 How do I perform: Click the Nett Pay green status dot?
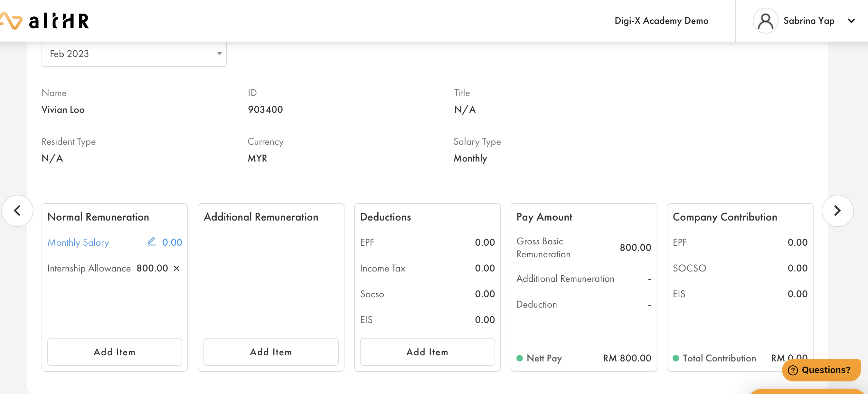click(x=520, y=358)
